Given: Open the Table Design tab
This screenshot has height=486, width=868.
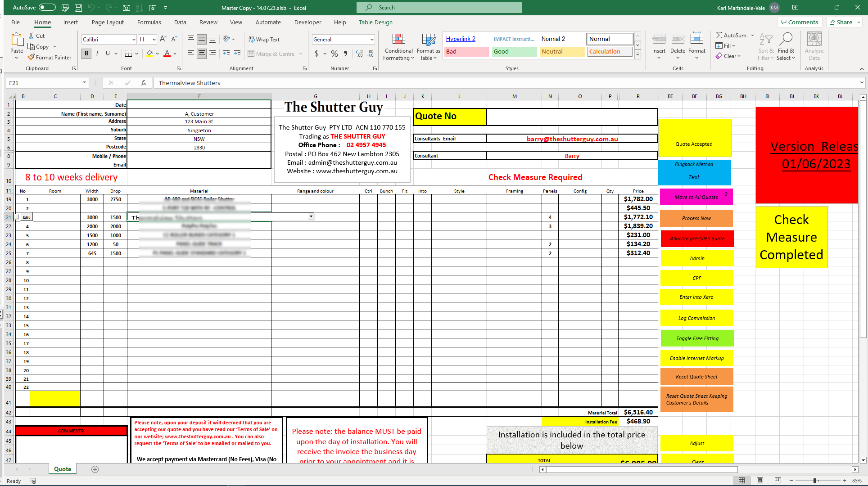Looking at the screenshot, I should 375,22.
